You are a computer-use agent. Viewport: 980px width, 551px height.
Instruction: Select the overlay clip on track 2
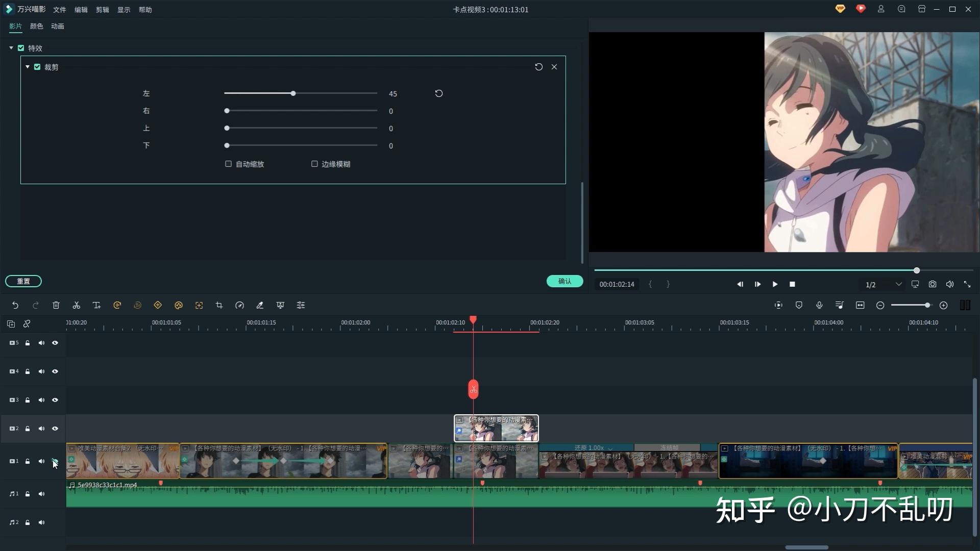pos(496,428)
